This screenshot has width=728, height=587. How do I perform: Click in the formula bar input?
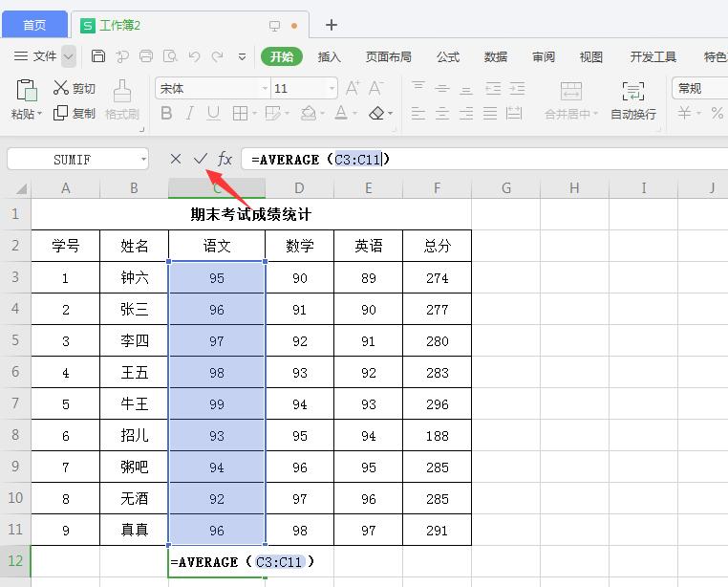coord(484,160)
